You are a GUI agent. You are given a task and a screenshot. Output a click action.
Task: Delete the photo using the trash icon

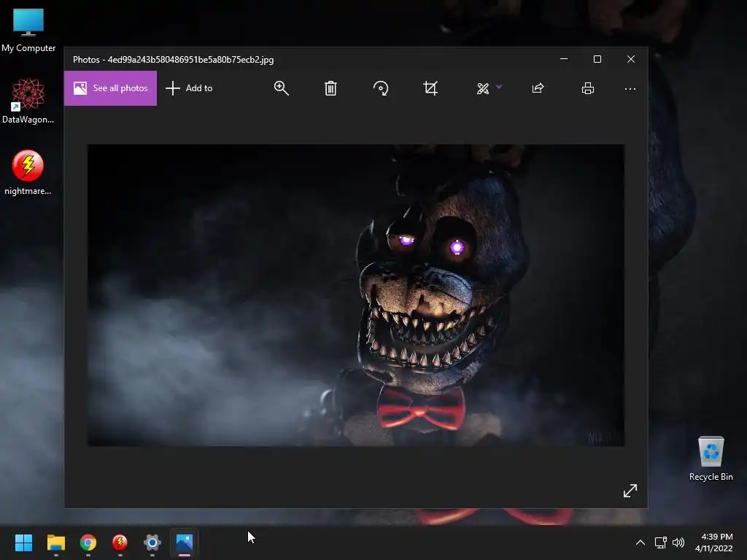[330, 88]
